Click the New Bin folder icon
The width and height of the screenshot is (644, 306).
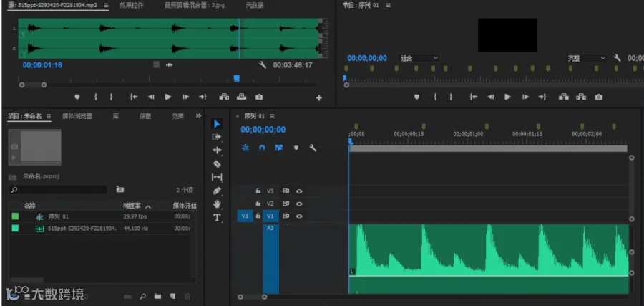(x=157, y=296)
